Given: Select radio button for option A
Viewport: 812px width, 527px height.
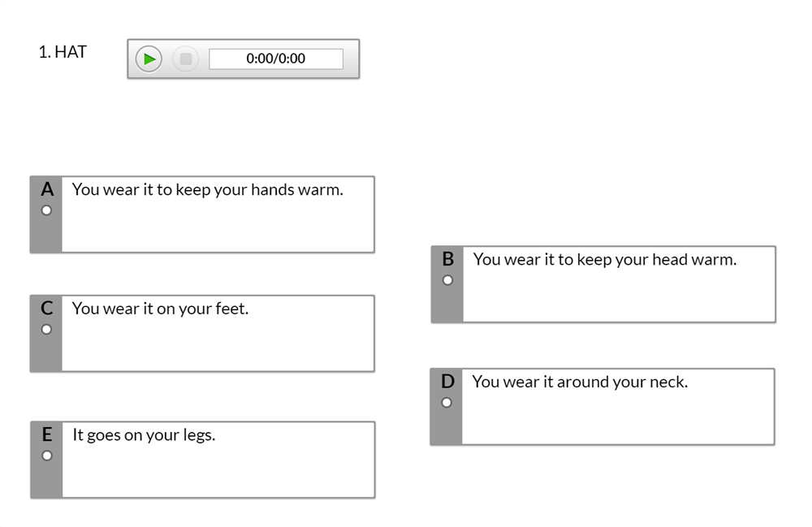Looking at the screenshot, I should (x=46, y=210).
